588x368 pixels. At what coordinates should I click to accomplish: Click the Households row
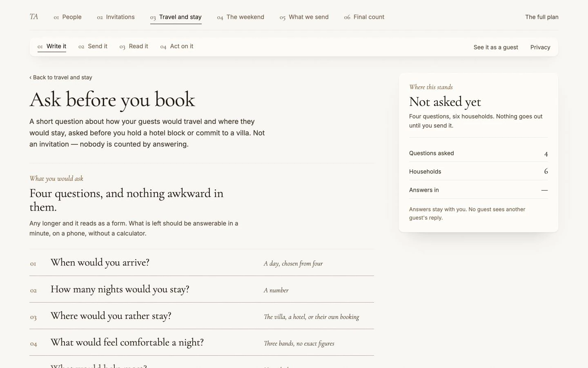pos(479,171)
